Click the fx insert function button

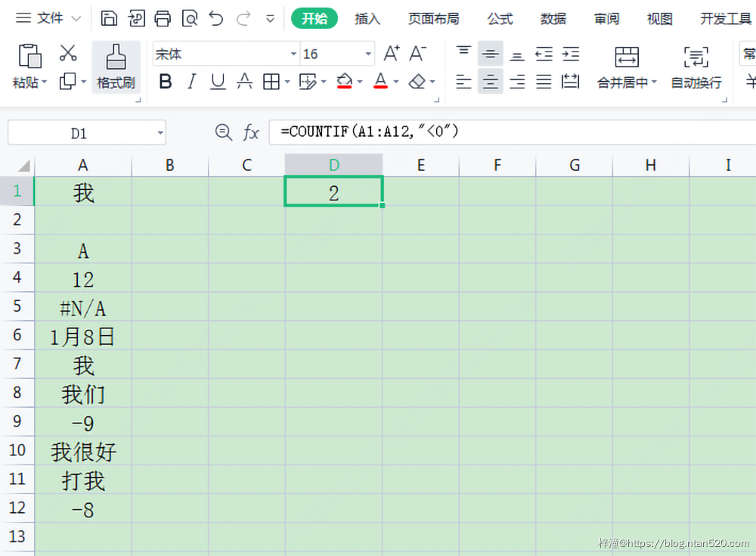(251, 132)
